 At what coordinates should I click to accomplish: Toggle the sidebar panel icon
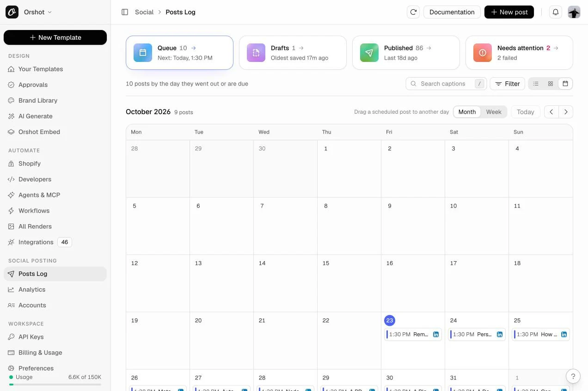pyautogui.click(x=125, y=12)
